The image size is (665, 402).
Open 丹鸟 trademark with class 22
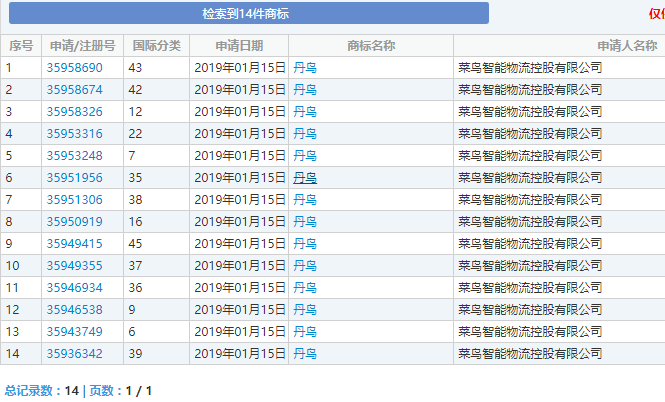[x=305, y=134]
